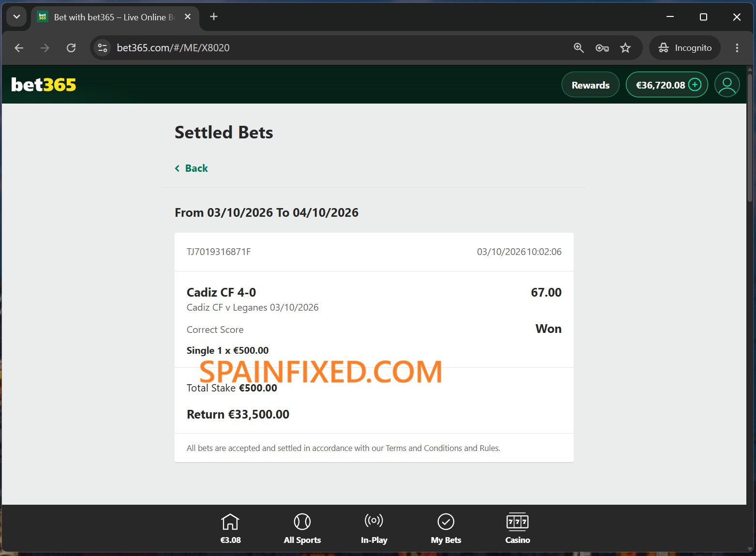Bookmark this page with the star icon
The height and width of the screenshot is (556, 756).
625,48
